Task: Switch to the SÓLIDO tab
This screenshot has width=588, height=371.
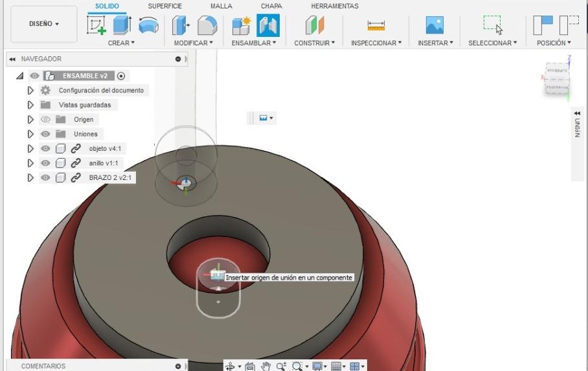Action: pyautogui.click(x=107, y=6)
